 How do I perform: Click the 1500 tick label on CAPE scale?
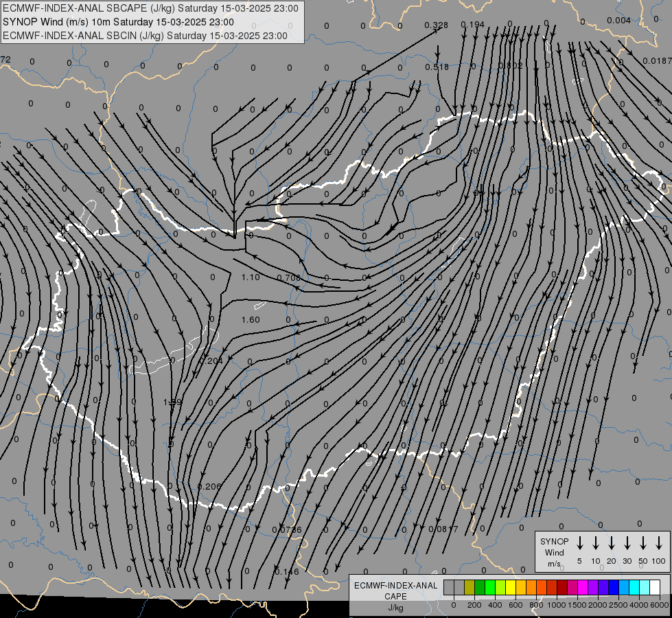577,605
